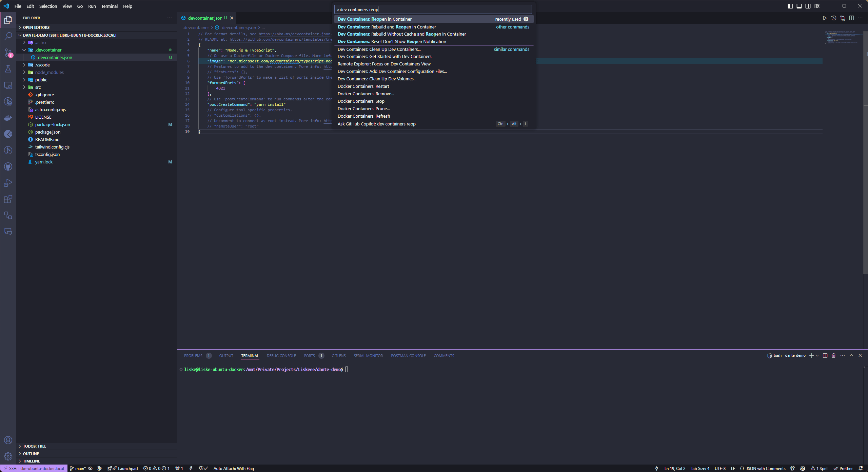
Task: Close the devcontainer.json editor tab
Action: pyautogui.click(x=232, y=18)
